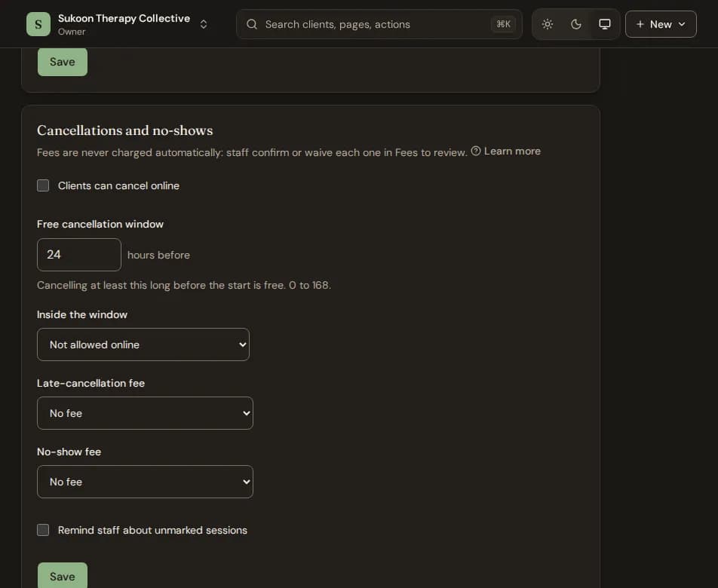Click the 'No-show fee' label
The image size is (718, 588).
[x=69, y=452]
